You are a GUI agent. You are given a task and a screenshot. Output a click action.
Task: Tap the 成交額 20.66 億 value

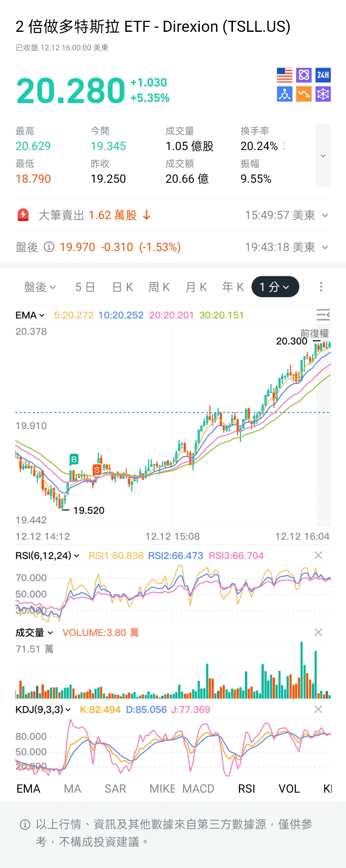pos(187,179)
